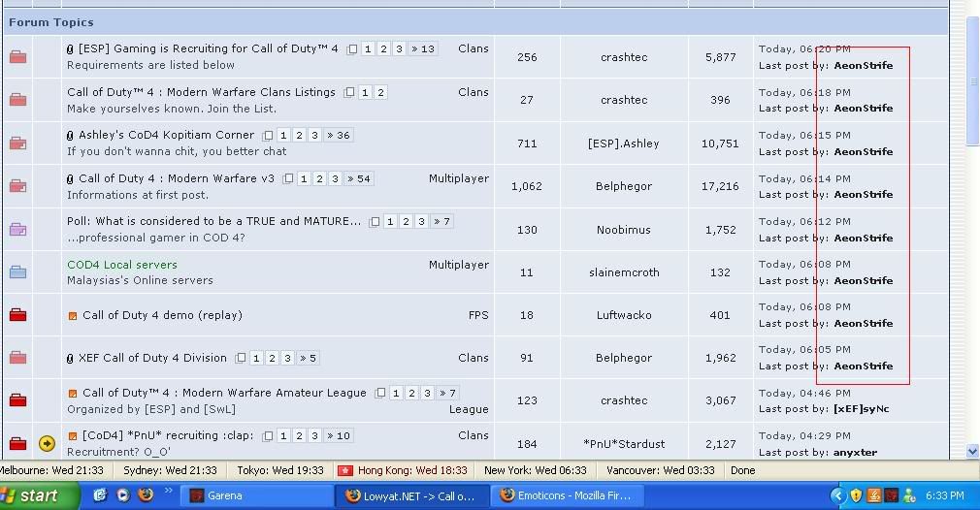Click the yellow arrow icon in PnU recruiting row
The height and width of the screenshot is (510, 980).
click(47, 443)
